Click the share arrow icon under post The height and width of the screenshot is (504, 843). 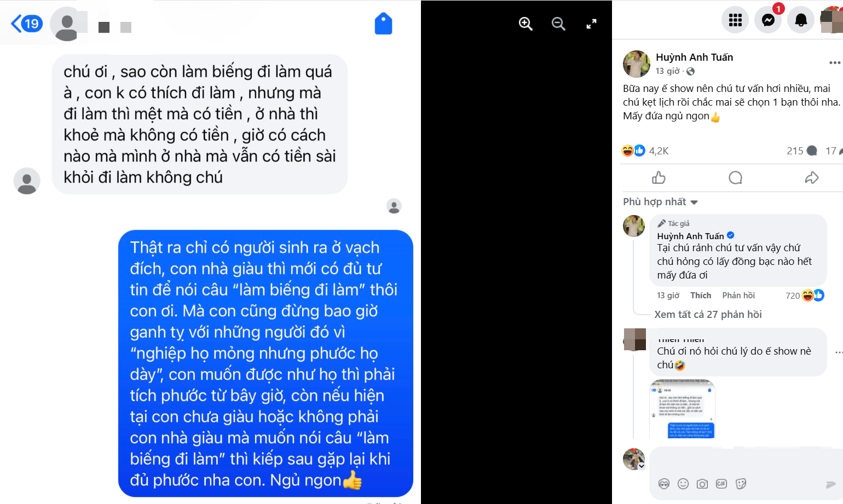click(x=812, y=177)
